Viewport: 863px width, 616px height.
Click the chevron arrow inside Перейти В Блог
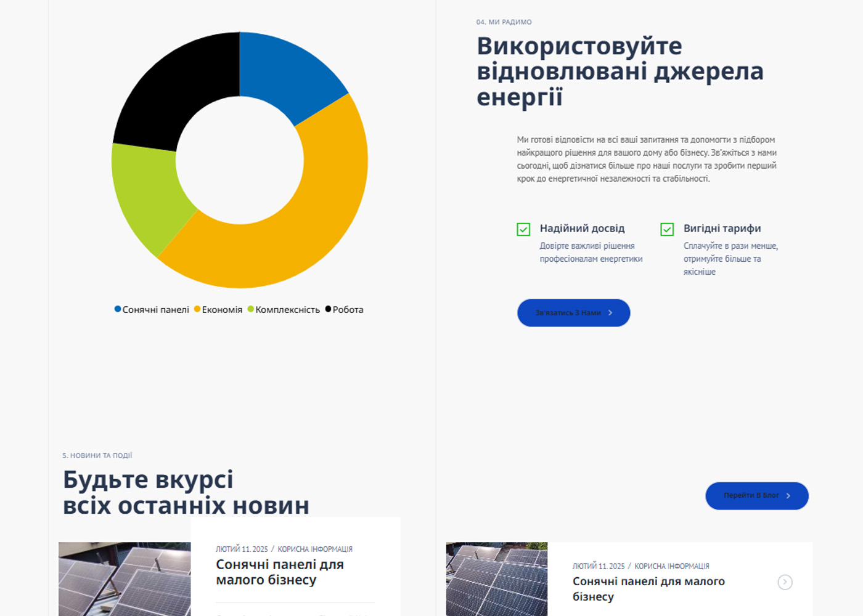[x=788, y=496]
